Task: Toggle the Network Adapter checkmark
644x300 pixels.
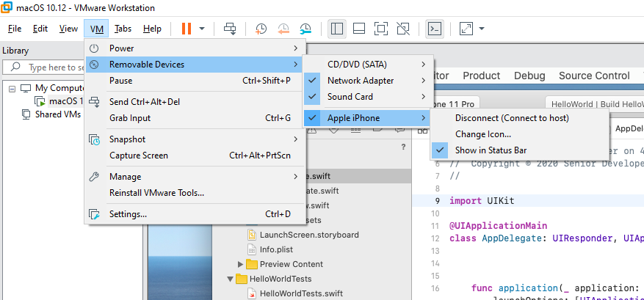Action: tap(312, 81)
